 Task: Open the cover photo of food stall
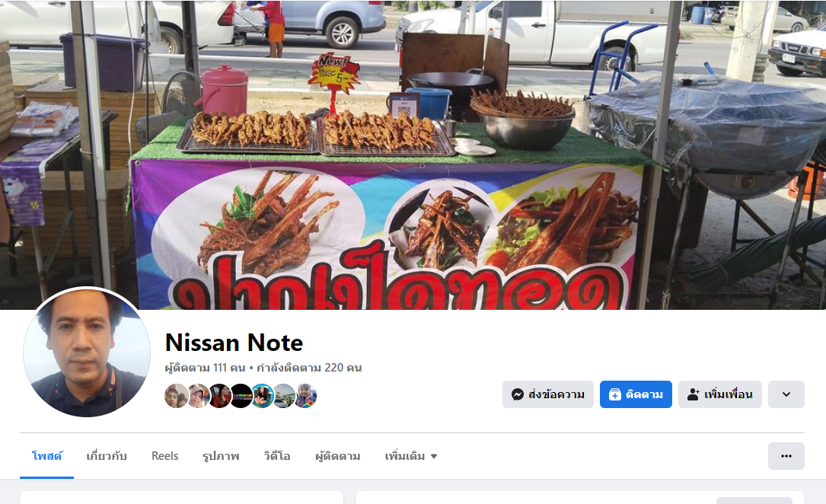coord(413,155)
